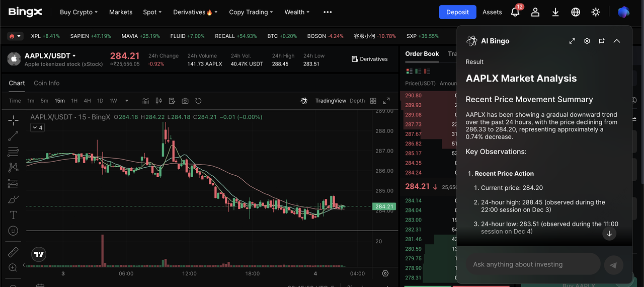The image size is (644, 287).
Task: Toggle light/dark theme sun icon
Action: 596,12
